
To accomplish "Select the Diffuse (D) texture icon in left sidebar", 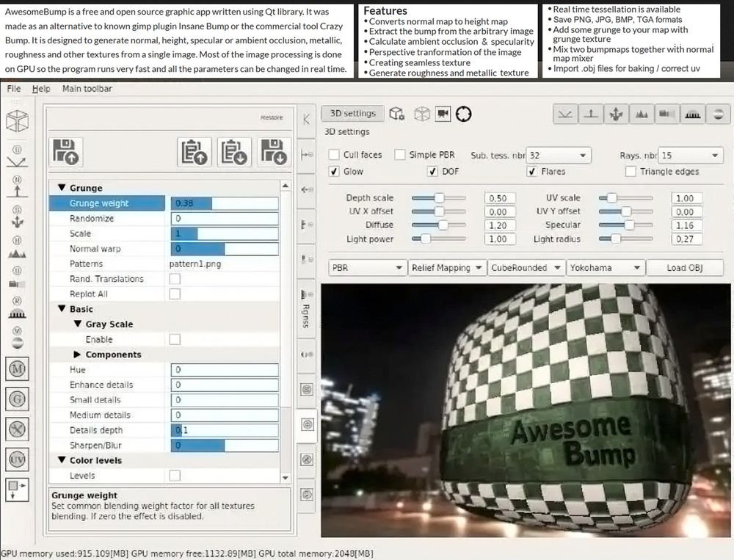I will coord(17,157).
